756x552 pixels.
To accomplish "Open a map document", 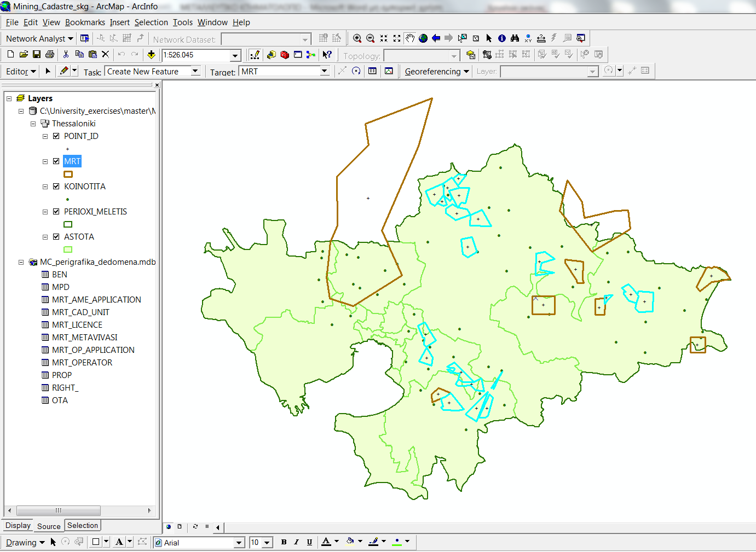I will click(24, 55).
